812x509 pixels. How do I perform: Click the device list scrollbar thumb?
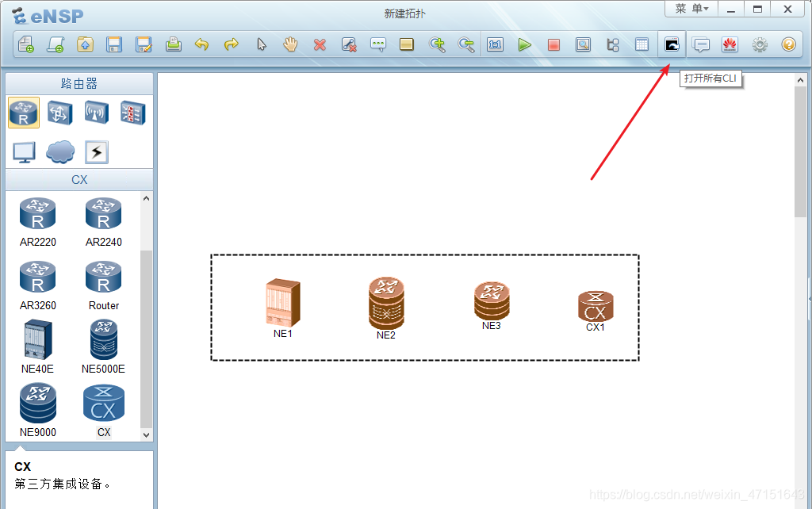coord(146,339)
